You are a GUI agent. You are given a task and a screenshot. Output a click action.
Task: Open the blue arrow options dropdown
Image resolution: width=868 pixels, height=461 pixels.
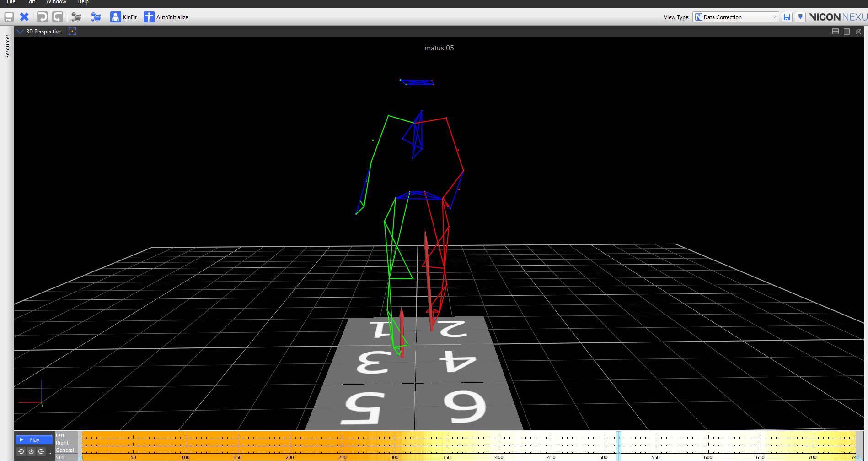tap(800, 17)
